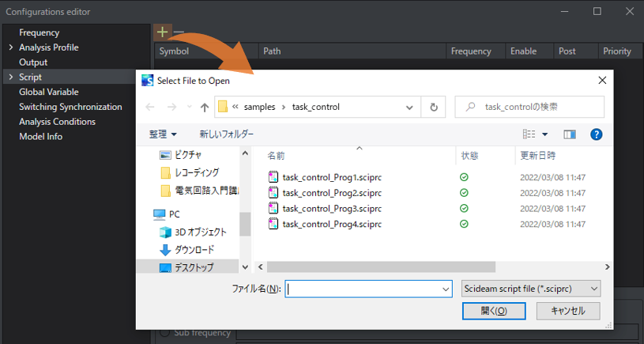Open the file name history dropdown

[x=446, y=289]
